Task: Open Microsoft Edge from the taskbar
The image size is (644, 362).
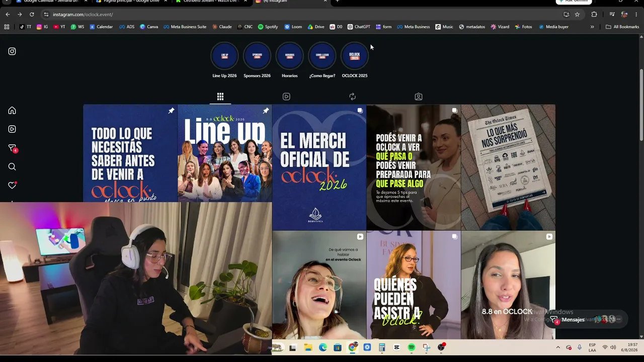Action: click(x=323, y=347)
